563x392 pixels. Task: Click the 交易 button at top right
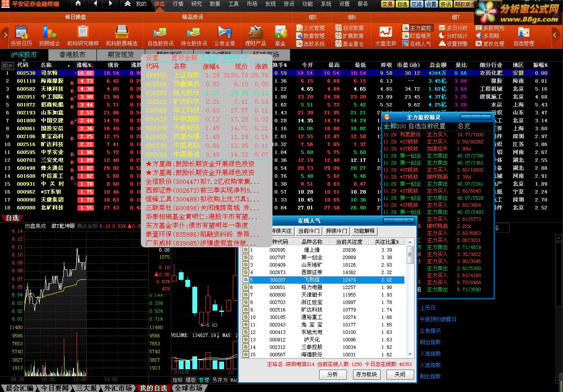[x=387, y=4]
